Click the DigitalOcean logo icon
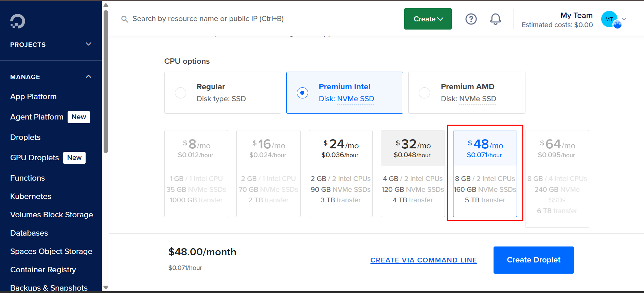 [x=18, y=21]
